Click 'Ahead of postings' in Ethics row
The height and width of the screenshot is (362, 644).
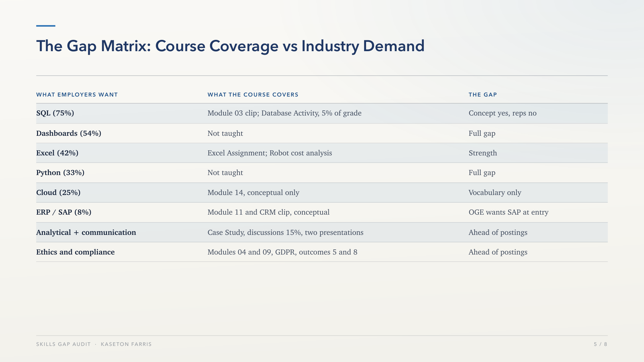[498, 252]
